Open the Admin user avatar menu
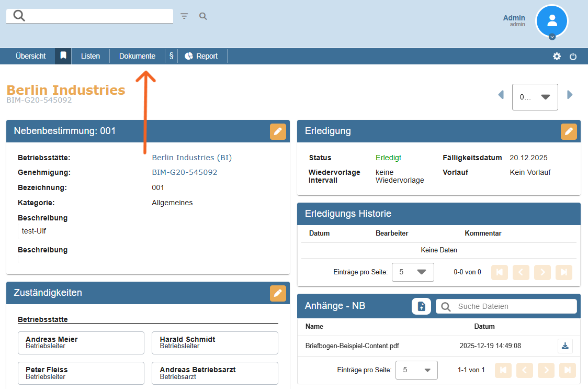 coord(551,21)
